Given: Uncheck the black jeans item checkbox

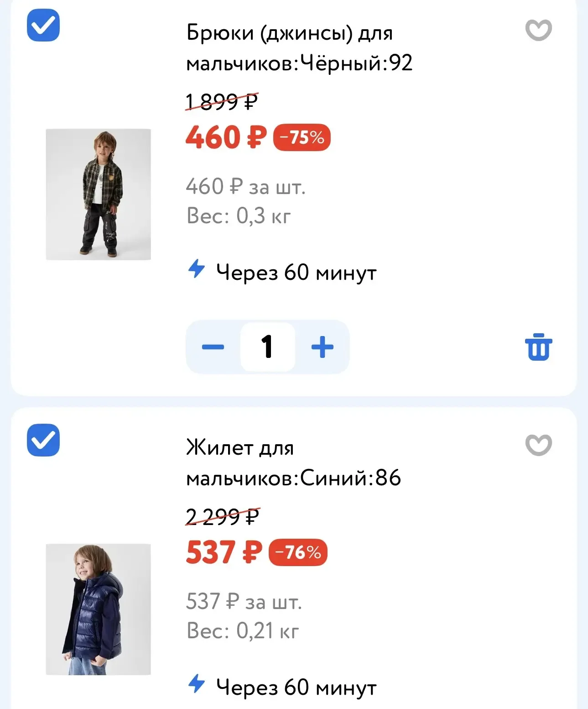Looking at the screenshot, I should tap(43, 25).
